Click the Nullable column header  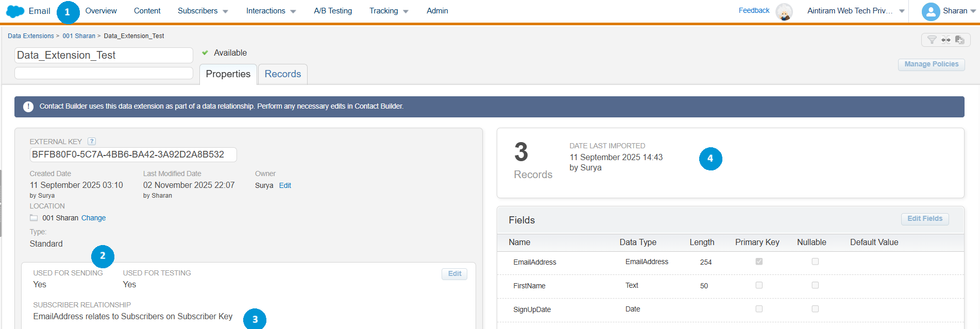pyautogui.click(x=812, y=243)
